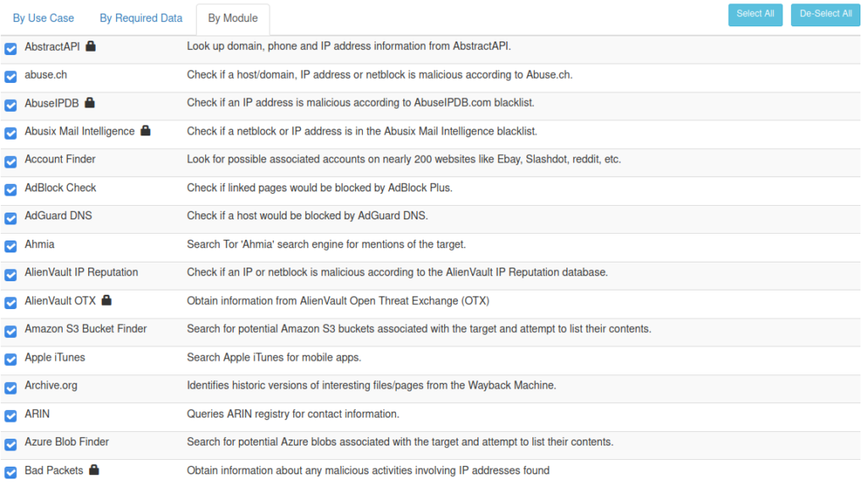Disable the AdBlock Check module checkbox
The image size is (868, 487).
pyautogui.click(x=10, y=190)
